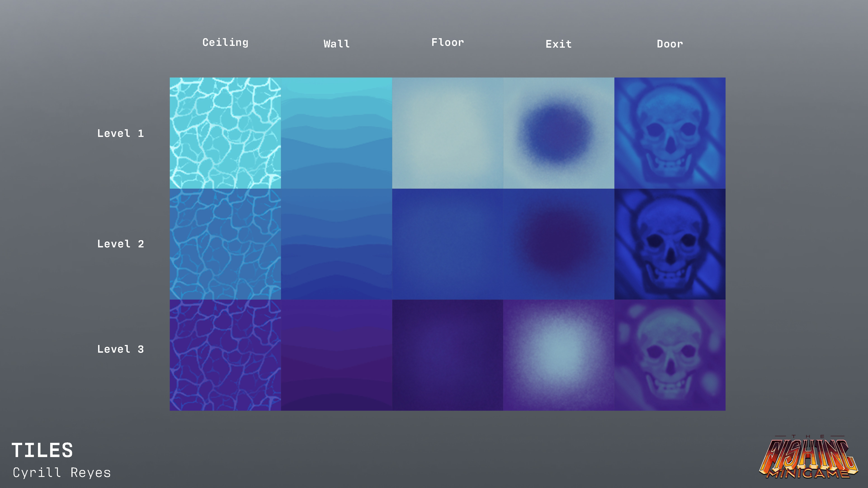Click the Level 3 Ceiling tile
This screenshot has width=868, height=488.
[x=225, y=355]
